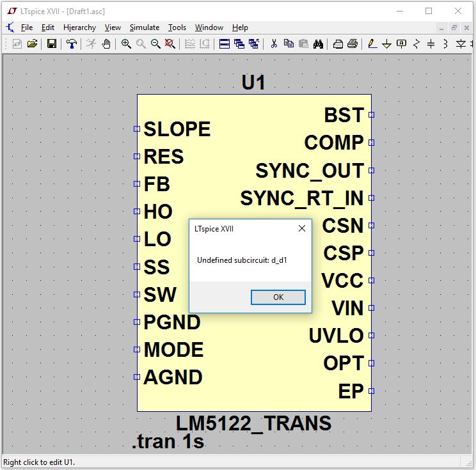The width and height of the screenshot is (476, 470).
Task: Click the Run simulation running-man icon
Action: point(91,44)
